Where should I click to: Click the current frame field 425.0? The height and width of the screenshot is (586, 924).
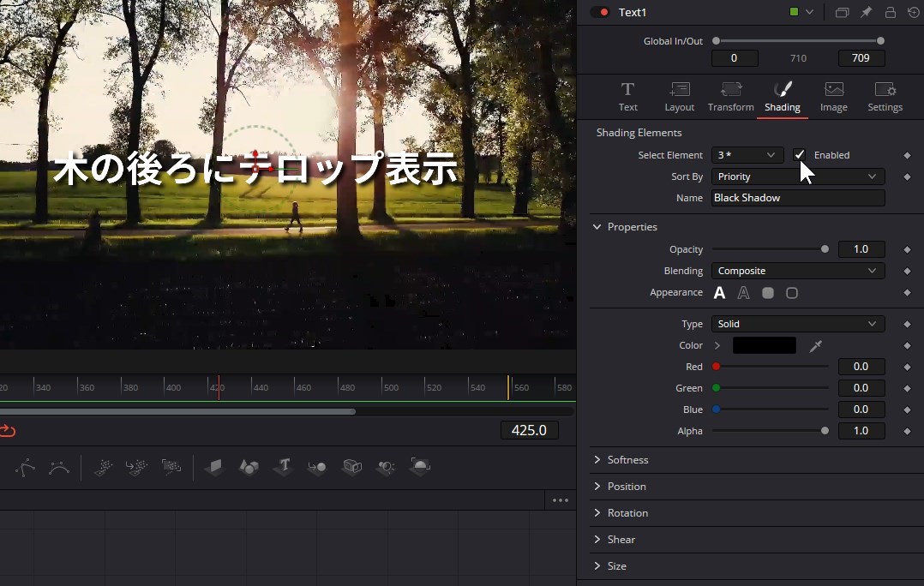click(x=529, y=431)
